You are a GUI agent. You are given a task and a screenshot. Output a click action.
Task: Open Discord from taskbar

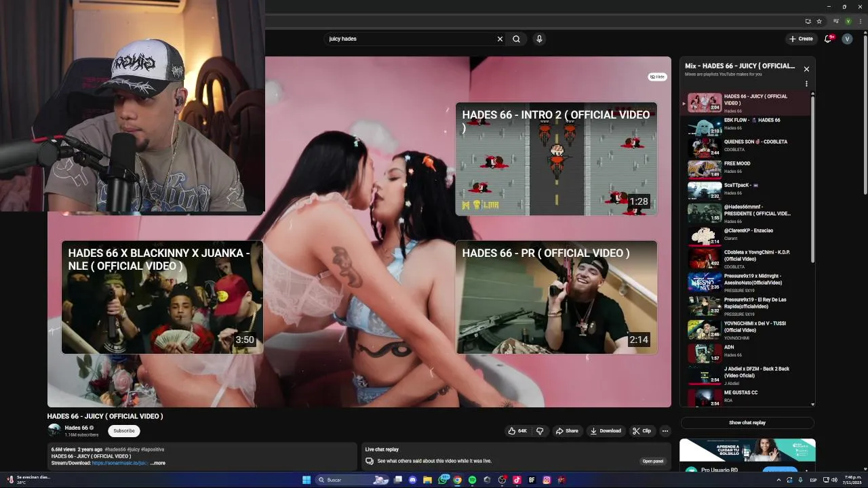[x=412, y=480]
